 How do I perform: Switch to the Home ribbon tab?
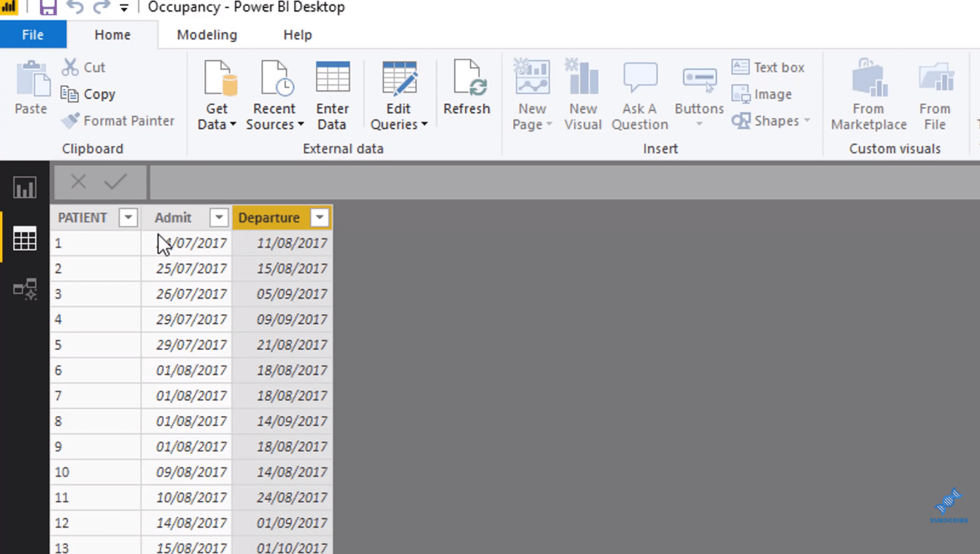pyautogui.click(x=112, y=35)
